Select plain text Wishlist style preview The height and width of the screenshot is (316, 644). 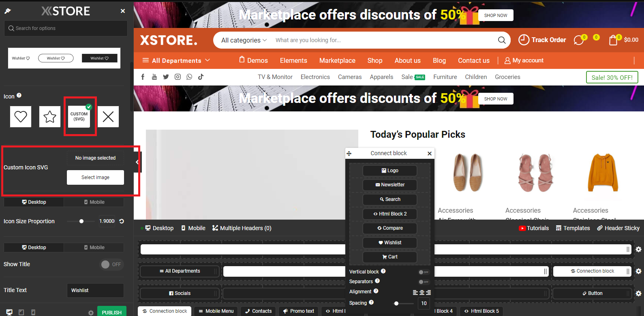tap(21, 58)
